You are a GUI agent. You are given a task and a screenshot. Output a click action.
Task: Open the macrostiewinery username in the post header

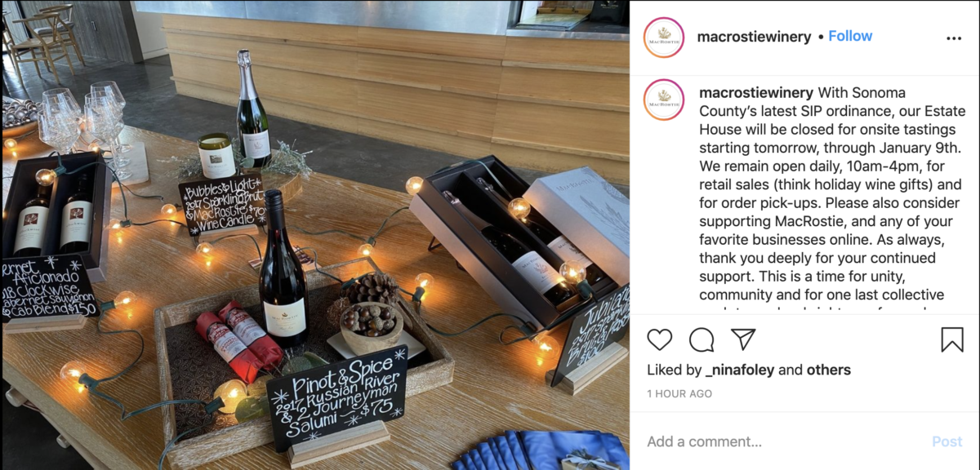pos(754,37)
